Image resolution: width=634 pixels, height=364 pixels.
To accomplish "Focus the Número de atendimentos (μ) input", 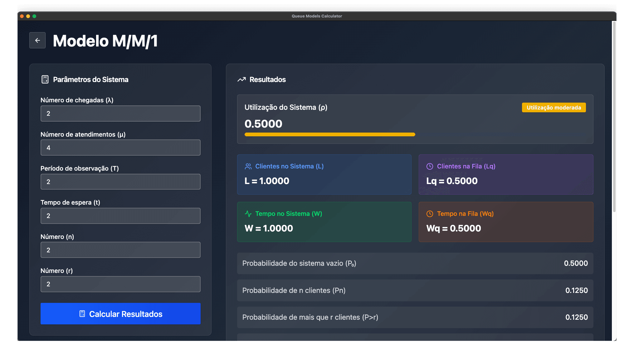I will coord(120,148).
